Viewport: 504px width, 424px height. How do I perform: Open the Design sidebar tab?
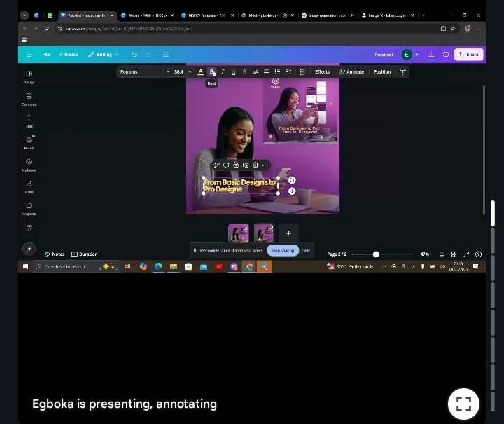click(x=29, y=77)
